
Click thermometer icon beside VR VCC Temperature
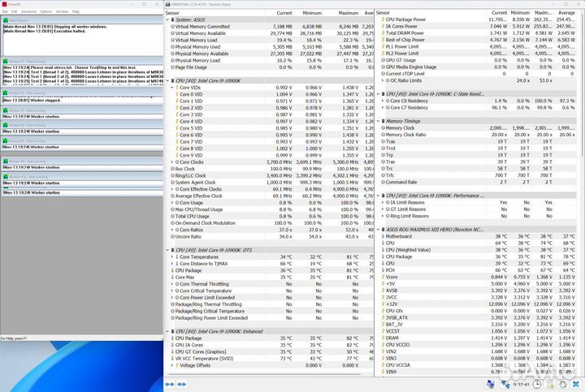(173, 359)
